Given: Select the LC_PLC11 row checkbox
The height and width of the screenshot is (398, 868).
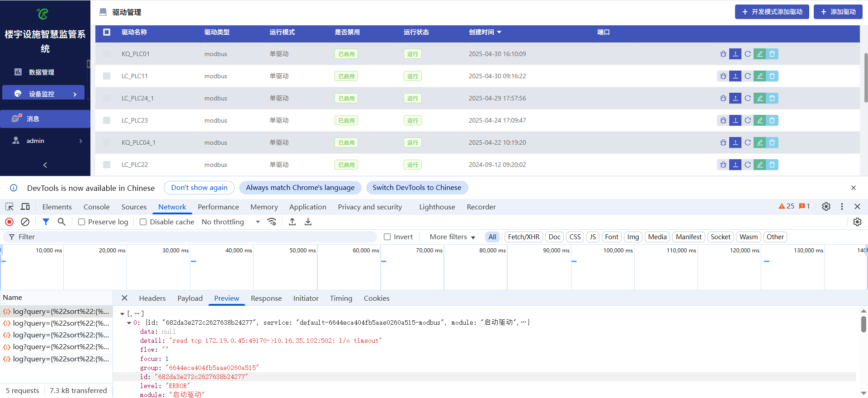Looking at the screenshot, I should [107, 76].
